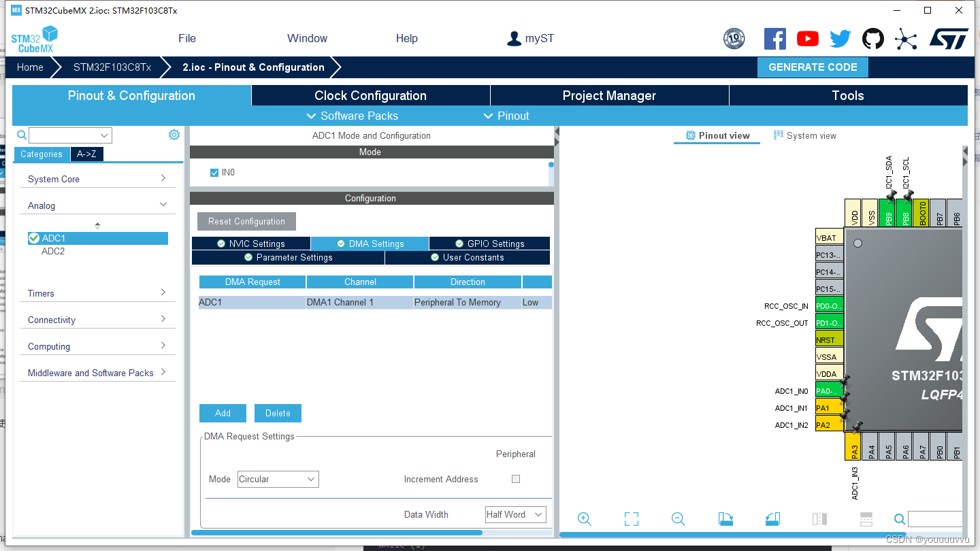Screen dimensions: 980x551
Task: Click GENERATE CODE button
Action: (813, 67)
